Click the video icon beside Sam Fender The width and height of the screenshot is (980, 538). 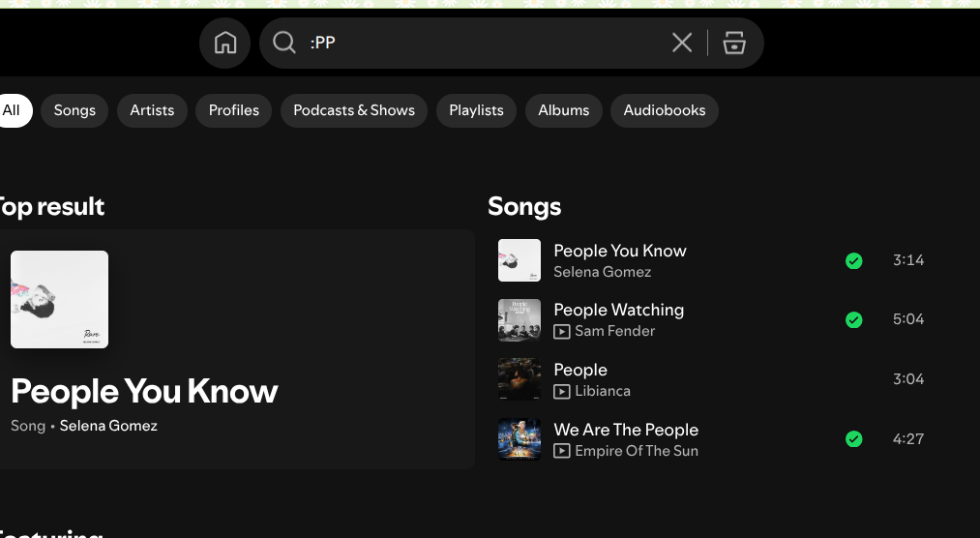[x=561, y=332]
